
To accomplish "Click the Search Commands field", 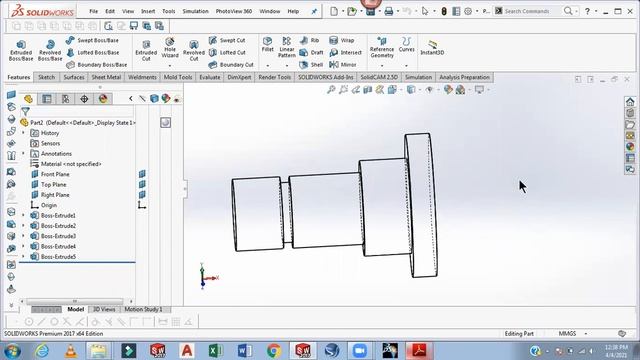I will point(527,11).
